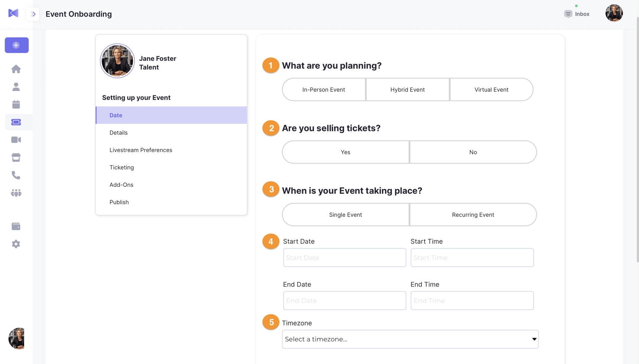Choose Yes for selling tickets
Viewport: 639px width, 364px height.
pos(345,152)
